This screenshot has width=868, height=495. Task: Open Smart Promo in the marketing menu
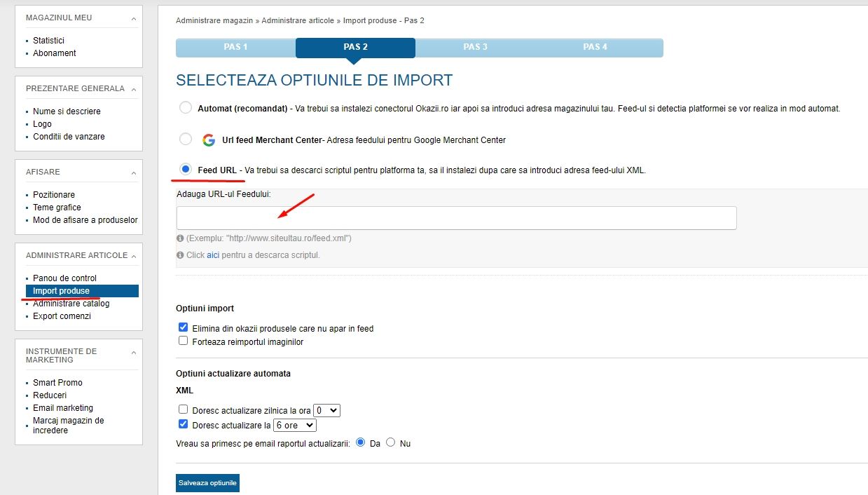click(57, 383)
